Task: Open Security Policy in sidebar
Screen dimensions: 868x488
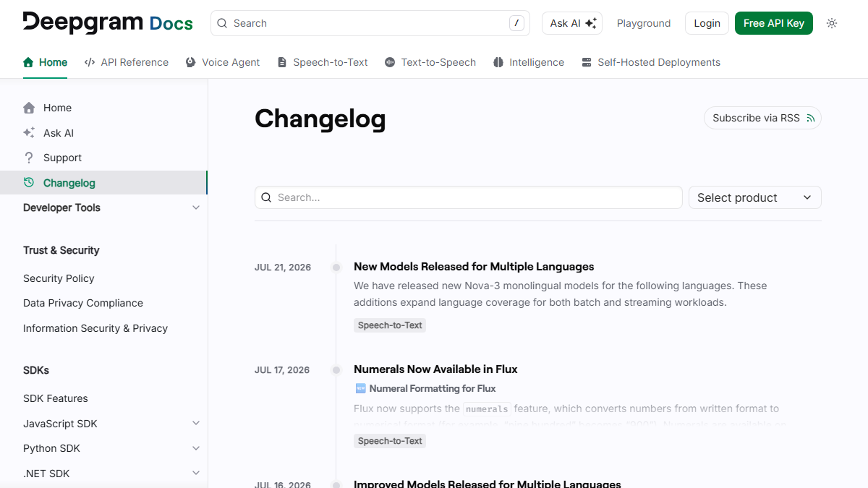Action: [x=59, y=278]
